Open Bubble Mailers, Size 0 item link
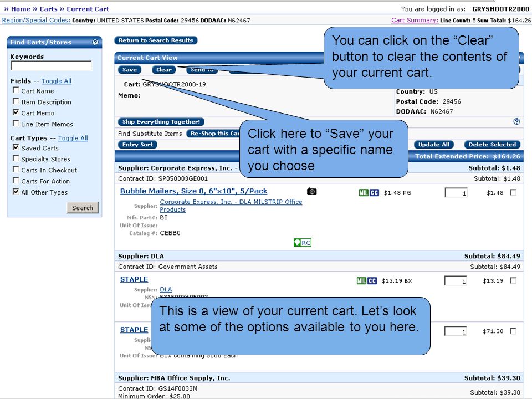The image size is (532, 399). tap(194, 191)
